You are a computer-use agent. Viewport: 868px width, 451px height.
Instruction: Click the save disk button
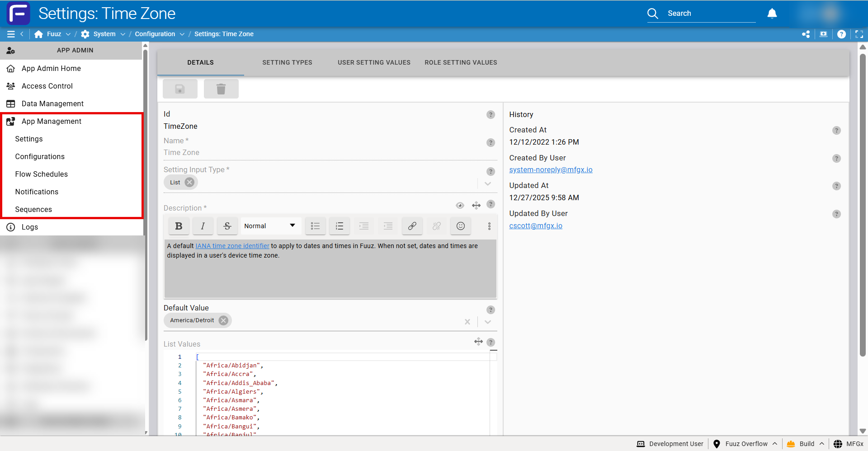tap(180, 89)
